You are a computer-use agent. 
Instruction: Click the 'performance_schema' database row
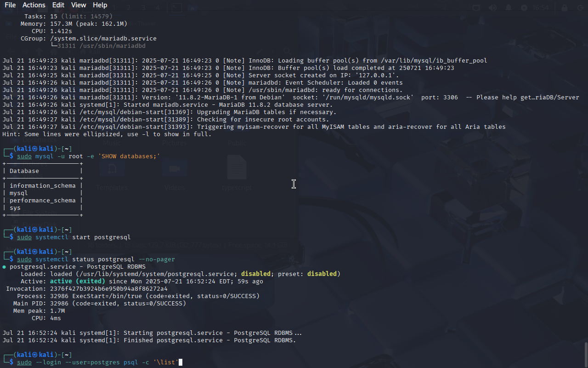pyautogui.click(x=43, y=201)
